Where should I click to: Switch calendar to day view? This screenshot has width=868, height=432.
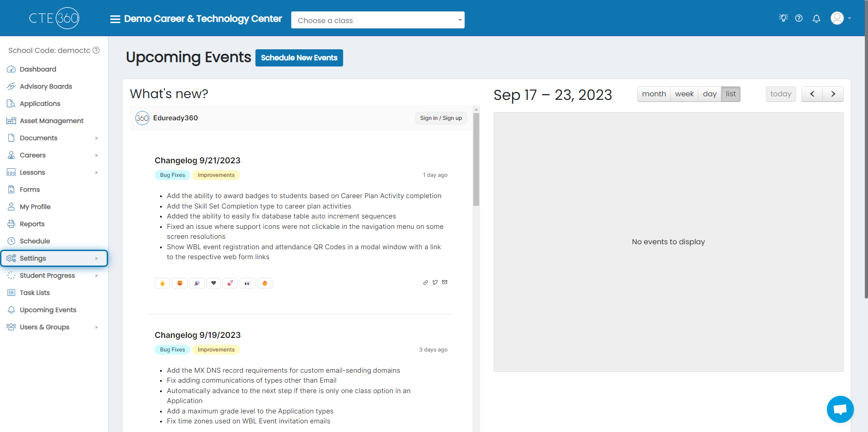coord(709,94)
